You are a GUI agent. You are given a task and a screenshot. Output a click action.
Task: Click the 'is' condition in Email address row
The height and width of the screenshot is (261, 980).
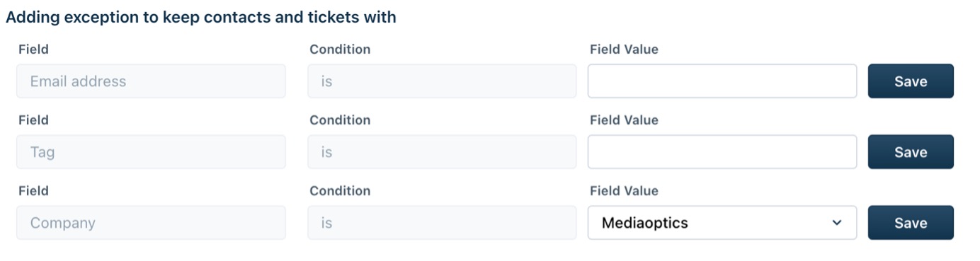(442, 81)
